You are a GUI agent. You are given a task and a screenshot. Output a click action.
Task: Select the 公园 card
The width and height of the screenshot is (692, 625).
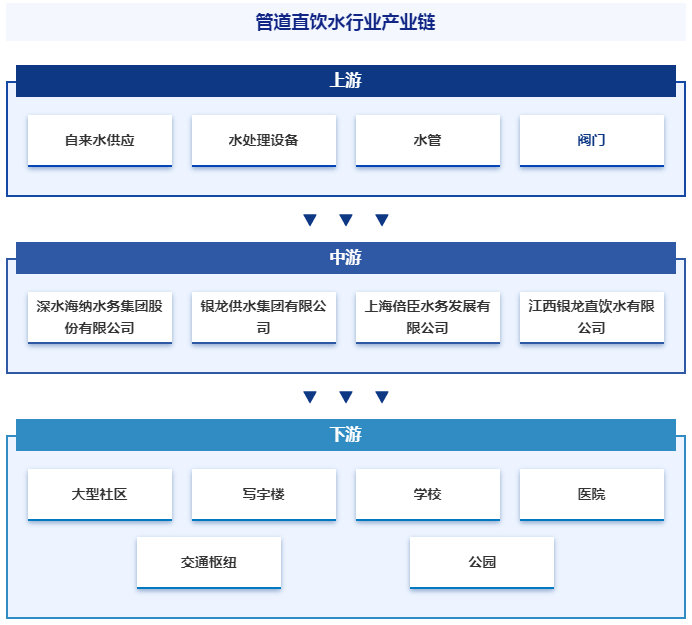(482, 562)
